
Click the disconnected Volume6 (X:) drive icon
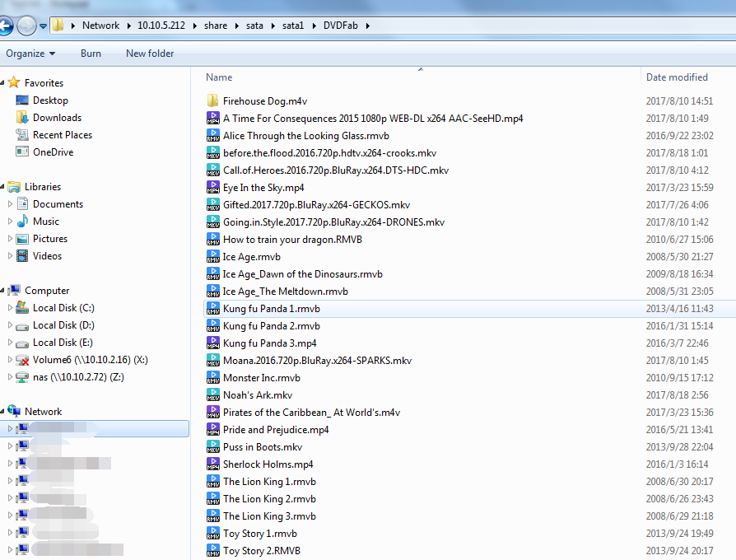(x=22, y=360)
